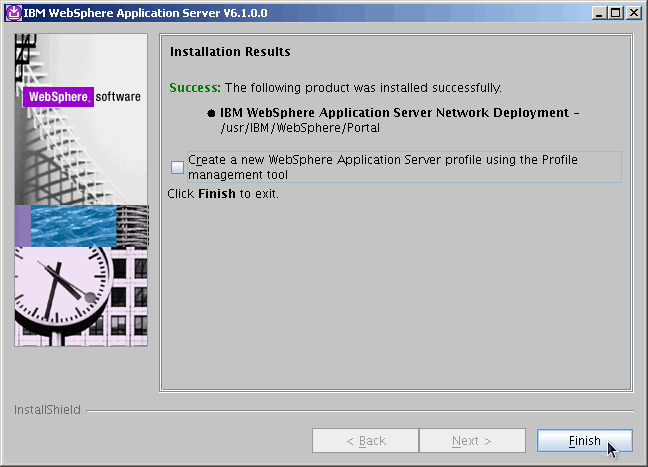Click the InstallShield label above the buttons
Image resolution: width=648 pixels, height=467 pixels.
[x=46, y=410]
